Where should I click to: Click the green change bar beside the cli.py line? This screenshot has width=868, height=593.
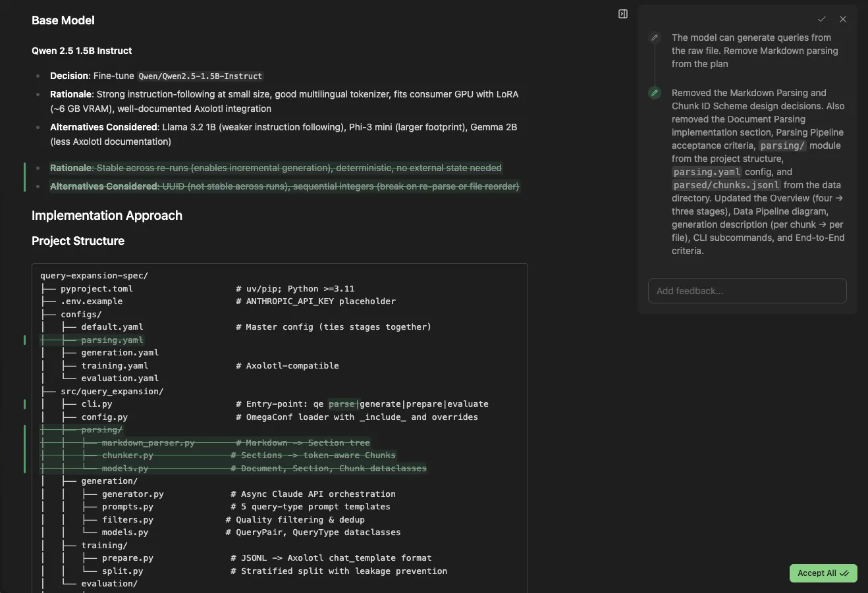coord(25,404)
